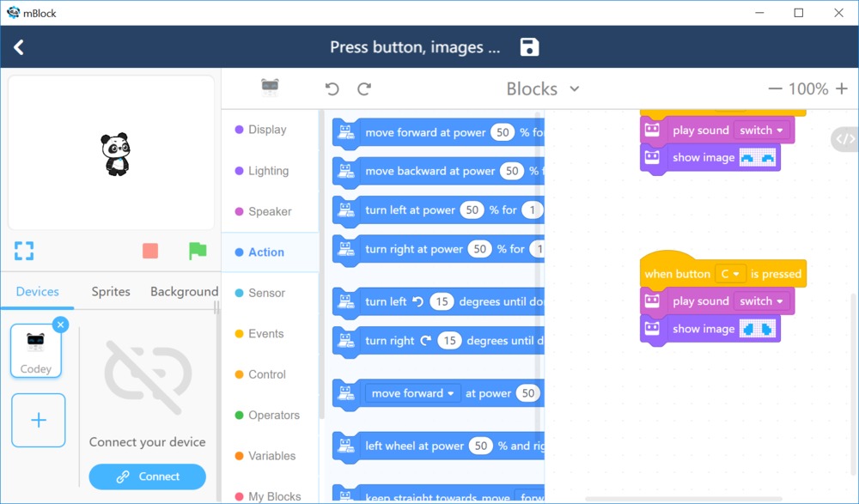This screenshot has height=504, width=859.
Task: Open the code view toggle on the right edge
Action: (844, 139)
